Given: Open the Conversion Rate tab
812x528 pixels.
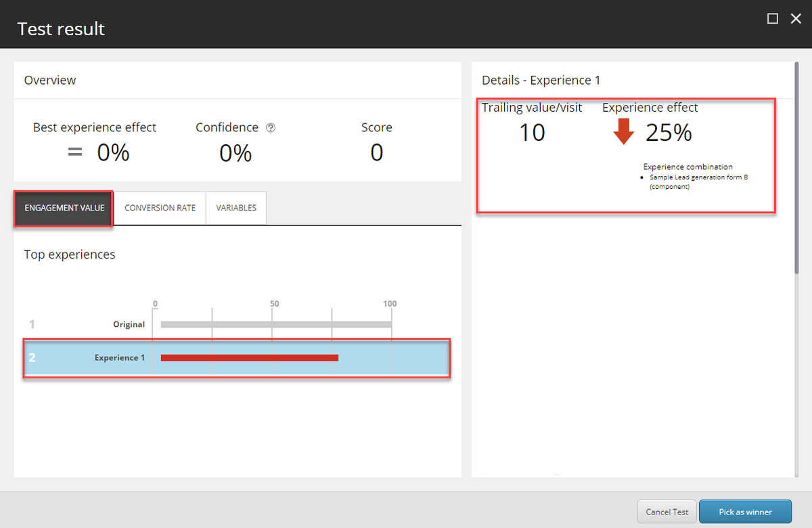Looking at the screenshot, I should (160, 208).
